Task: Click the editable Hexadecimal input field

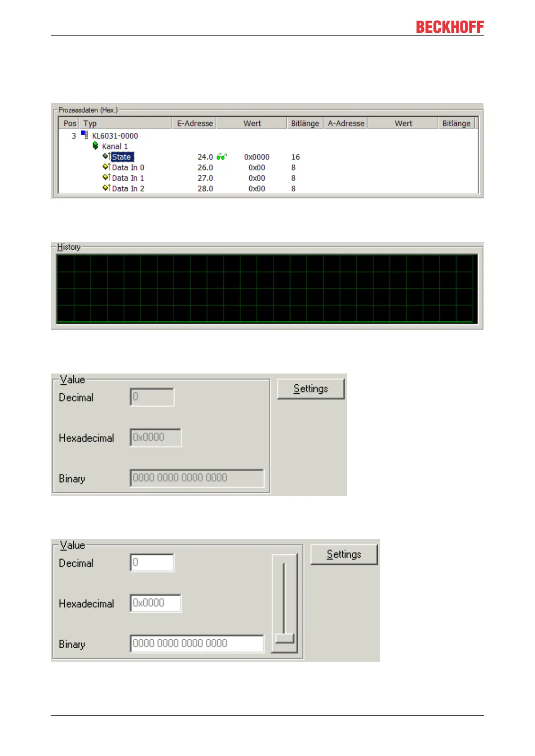Action: (x=155, y=603)
